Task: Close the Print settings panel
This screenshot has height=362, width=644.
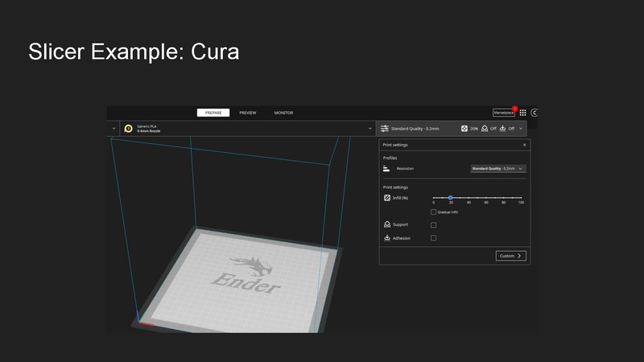Action: coord(525,145)
